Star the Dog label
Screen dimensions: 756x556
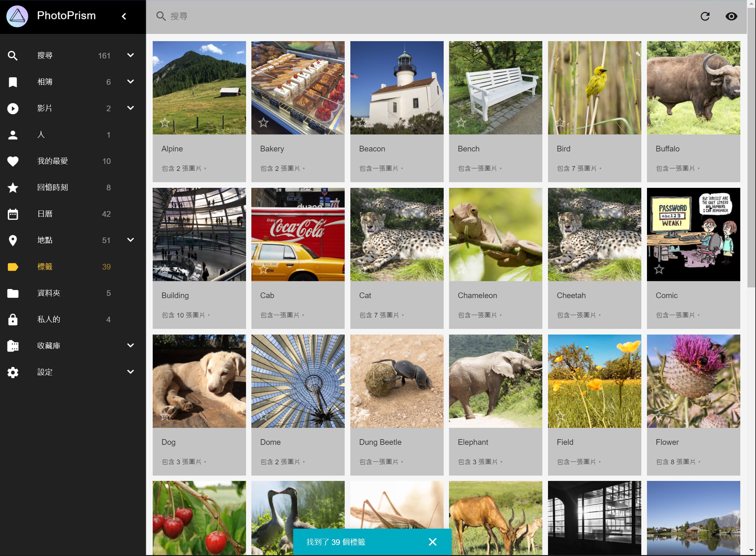pos(165,416)
